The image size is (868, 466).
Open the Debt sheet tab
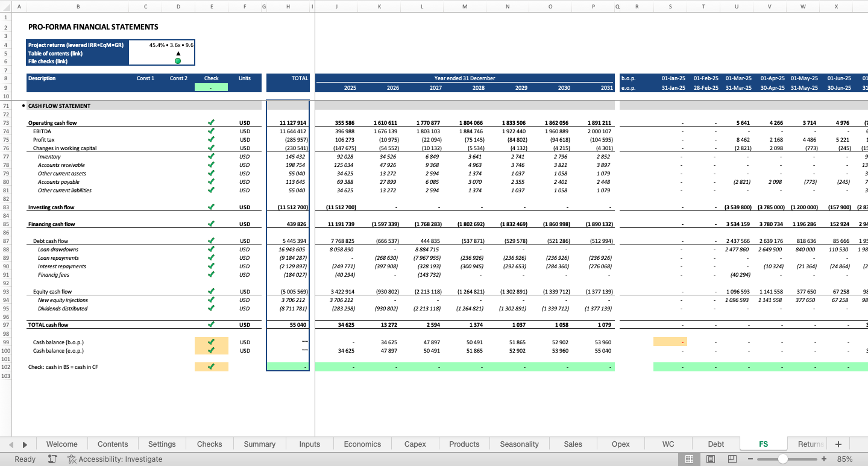(715, 444)
